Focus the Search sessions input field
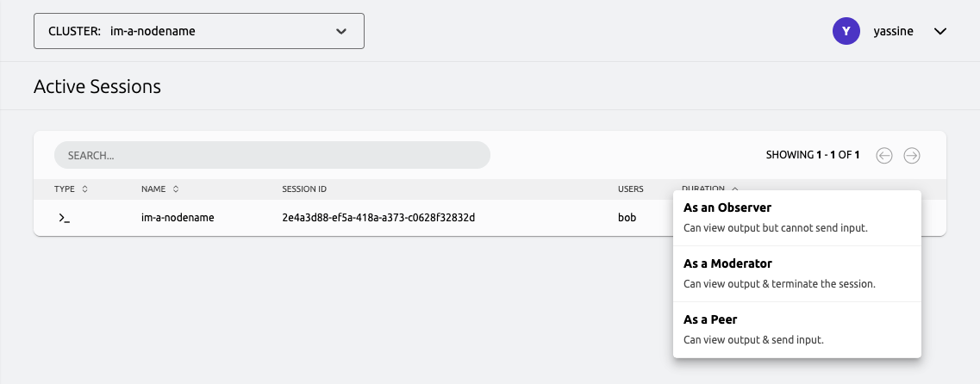 pyautogui.click(x=272, y=155)
